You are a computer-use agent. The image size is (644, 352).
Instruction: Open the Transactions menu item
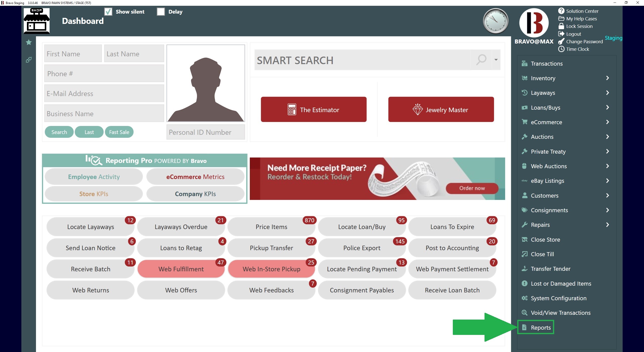(547, 63)
